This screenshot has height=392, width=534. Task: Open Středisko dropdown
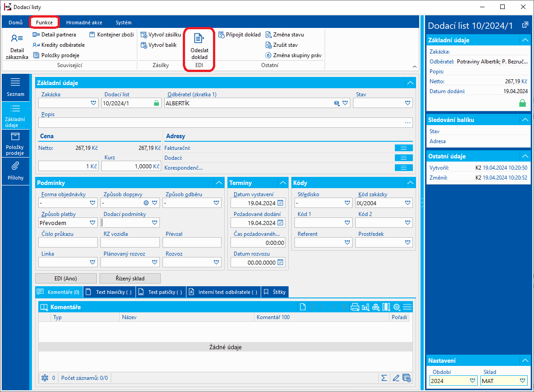point(348,203)
